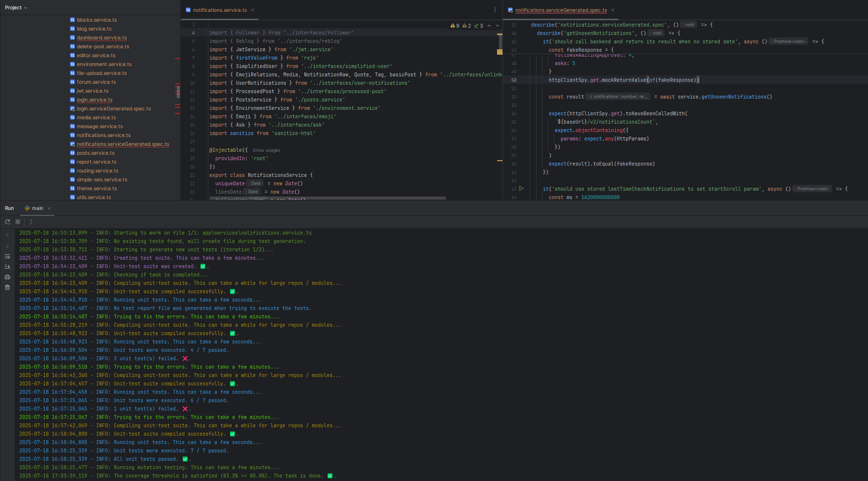Toggle scroll to end in console
868x481 pixels.
[7, 267]
